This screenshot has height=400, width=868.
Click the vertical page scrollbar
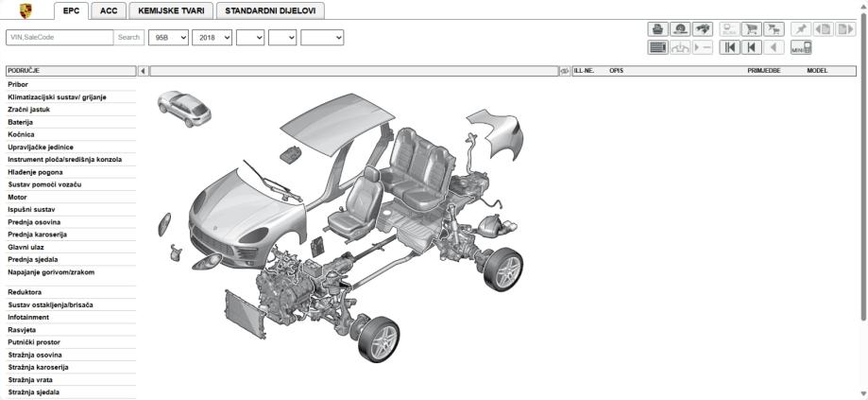coord(863,166)
